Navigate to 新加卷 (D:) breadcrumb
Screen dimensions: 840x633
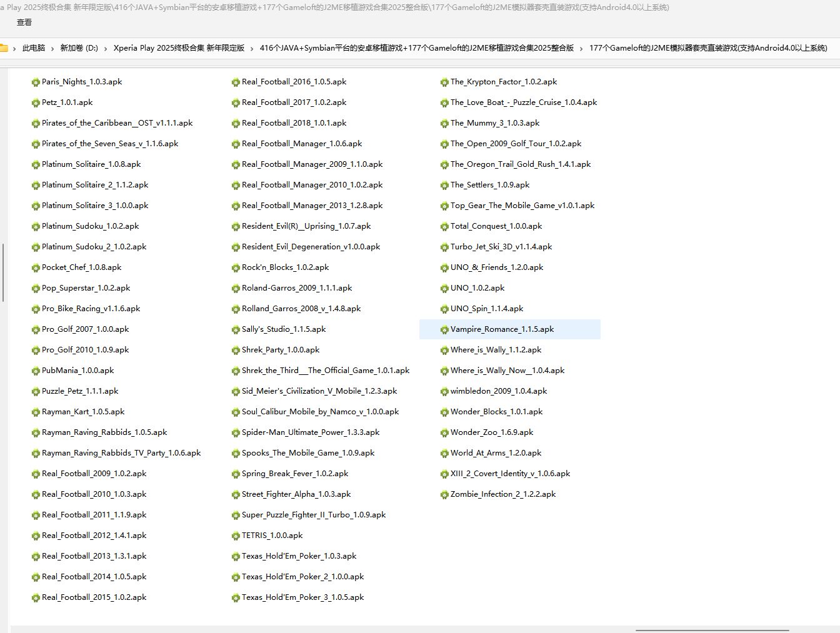click(79, 48)
